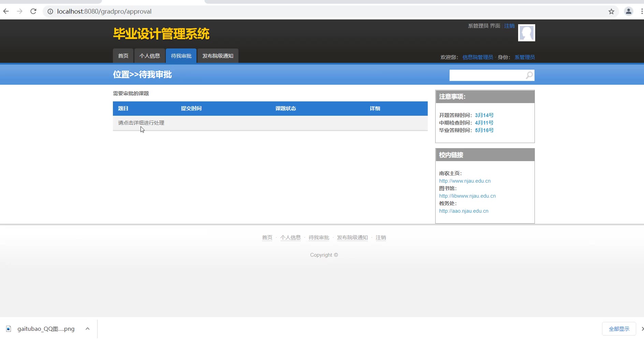Open the browser profile account icon

(x=628, y=11)
